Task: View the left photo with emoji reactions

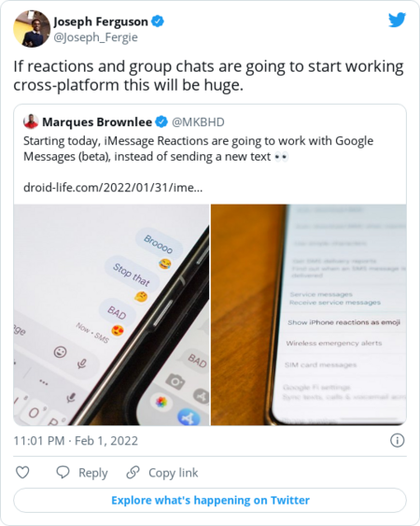Action: 111,315
